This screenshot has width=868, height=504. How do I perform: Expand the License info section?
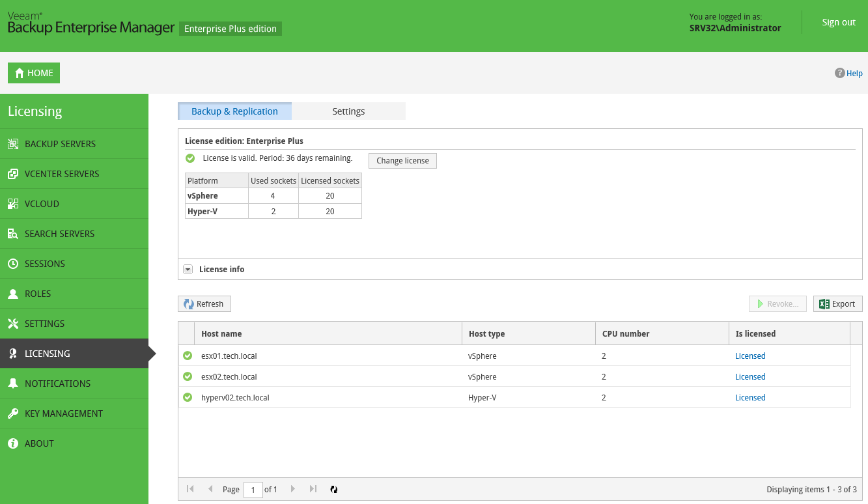pos(188,269)
